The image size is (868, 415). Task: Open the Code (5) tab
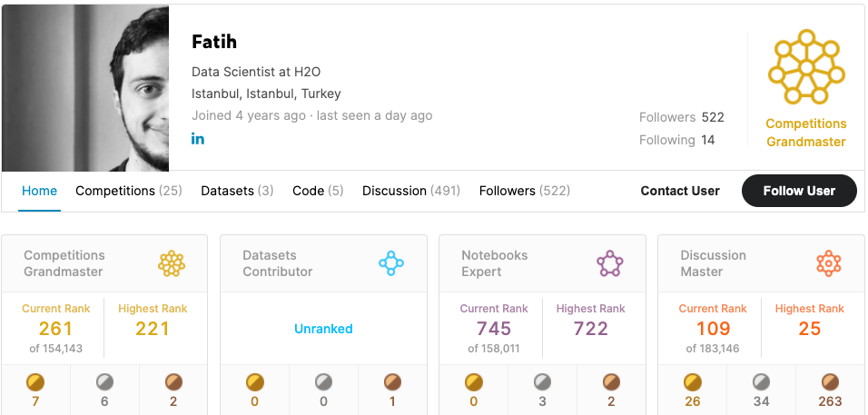318,191
